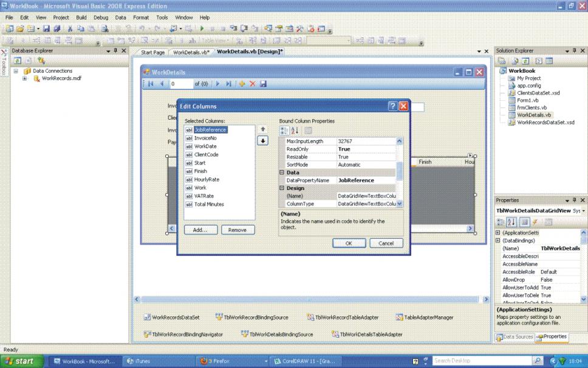Click Move Previous in the binding navigator
The width and height of the screenshot is (588, 368).
coord(162,84)
